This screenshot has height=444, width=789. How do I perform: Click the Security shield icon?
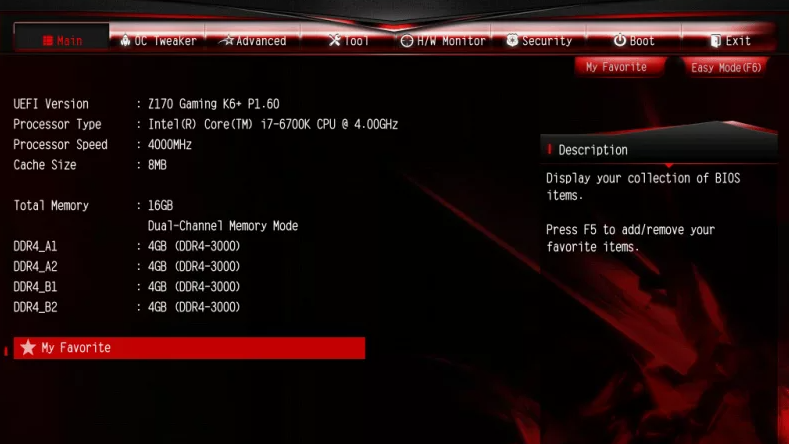pyautogui.click(x=512, y=40)
